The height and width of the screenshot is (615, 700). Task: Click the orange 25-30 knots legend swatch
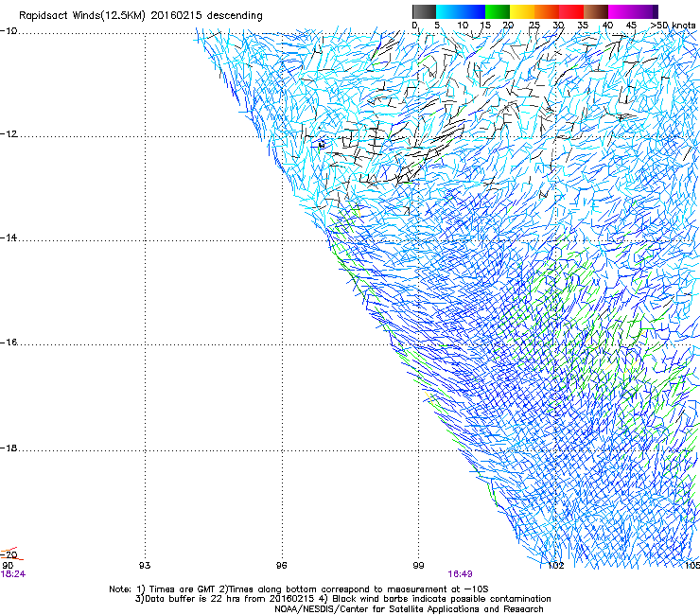tap(547, 11)
